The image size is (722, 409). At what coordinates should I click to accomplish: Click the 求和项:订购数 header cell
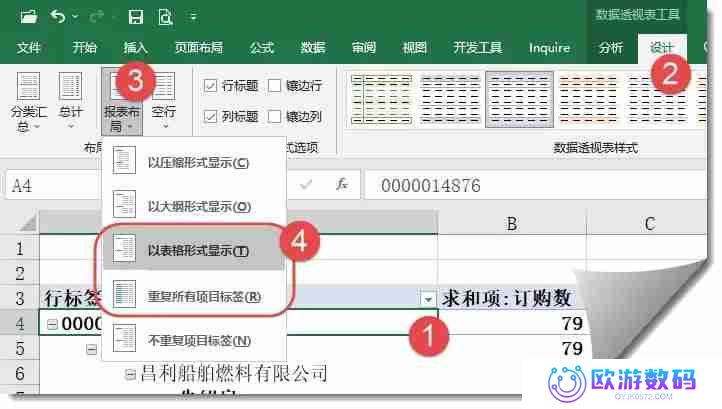coord(507,298)
